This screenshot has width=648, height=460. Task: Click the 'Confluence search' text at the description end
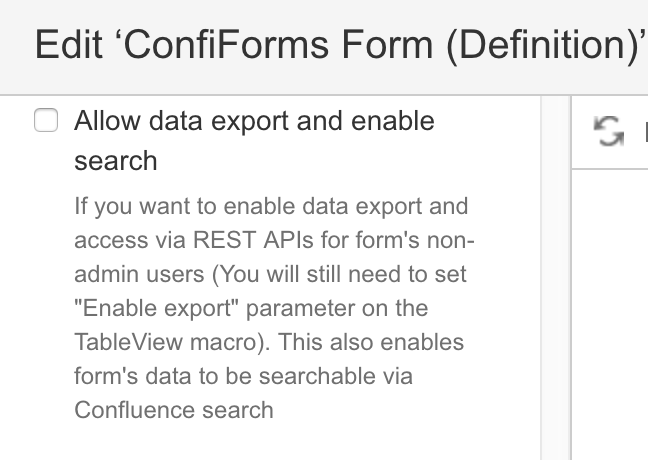(x=174, y=410)
